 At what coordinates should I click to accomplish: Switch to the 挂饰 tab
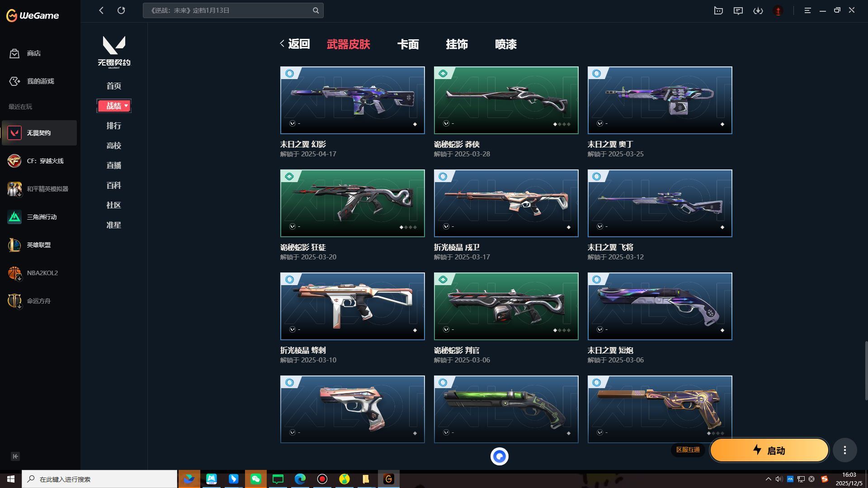pyautogui.click(x=458, y=44)
